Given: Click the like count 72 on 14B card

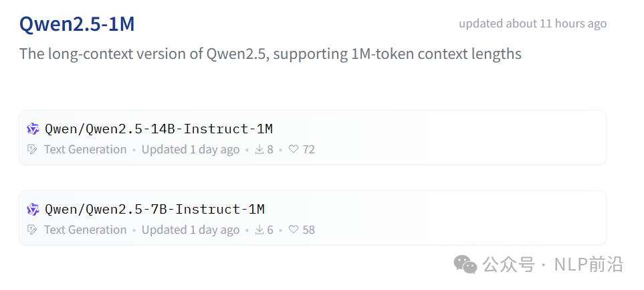Looking at the screenshot, I should pyautogui.click(x=308, y=149).
